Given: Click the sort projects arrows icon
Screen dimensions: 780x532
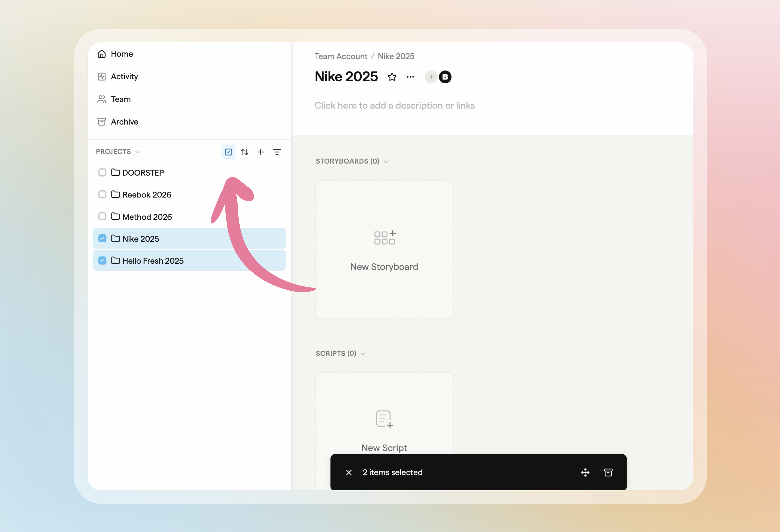Looking at the screenshot, I should pos(245,152).
